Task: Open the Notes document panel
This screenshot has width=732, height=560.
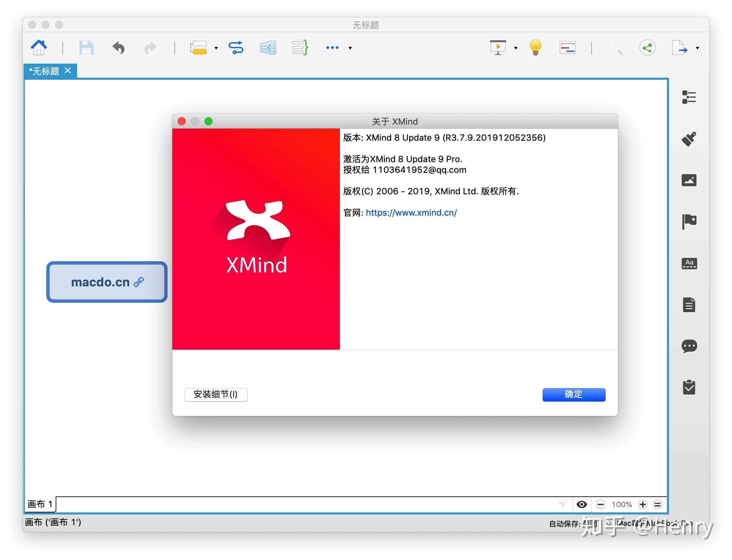Action: click(689, 305)
